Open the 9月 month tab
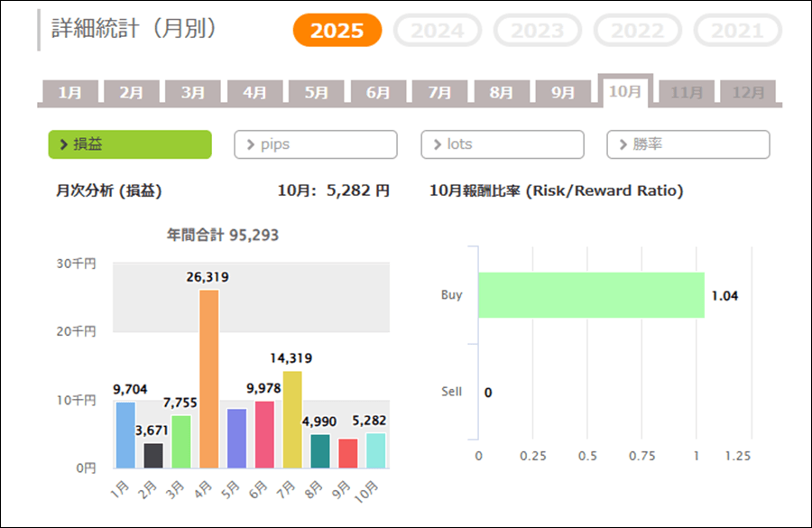This screenshot has height=528, width=812. tap(563, 92)
